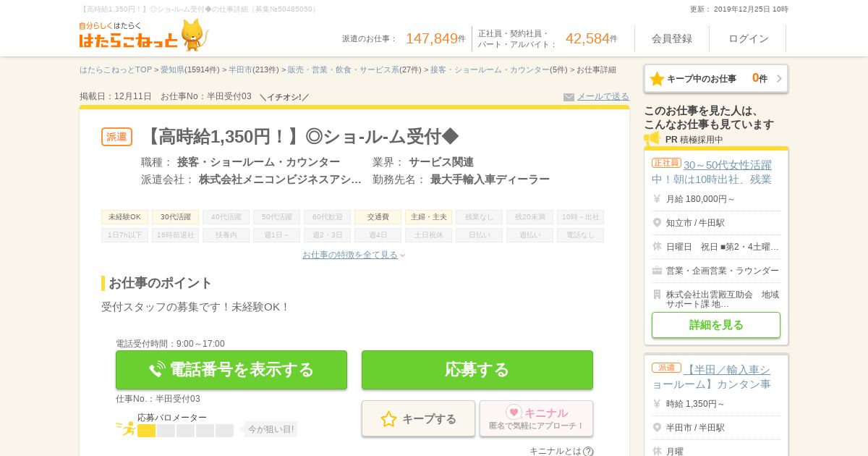The image size is (868, 456).
Task: Click the 今が狙い目! label
Action: coord(271,429)
